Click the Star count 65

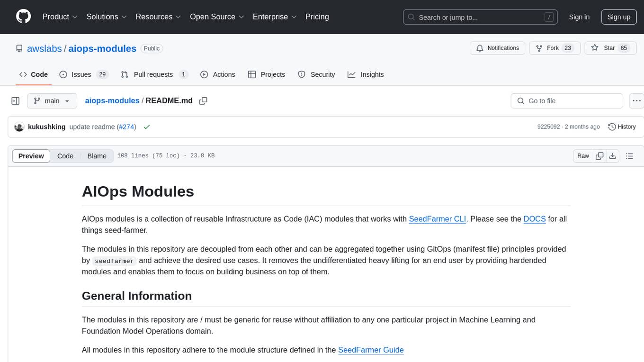[624, 48]
